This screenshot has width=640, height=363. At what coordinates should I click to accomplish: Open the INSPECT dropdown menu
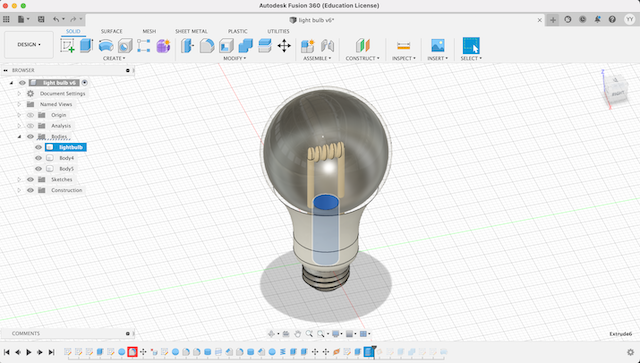click(404, 58)
